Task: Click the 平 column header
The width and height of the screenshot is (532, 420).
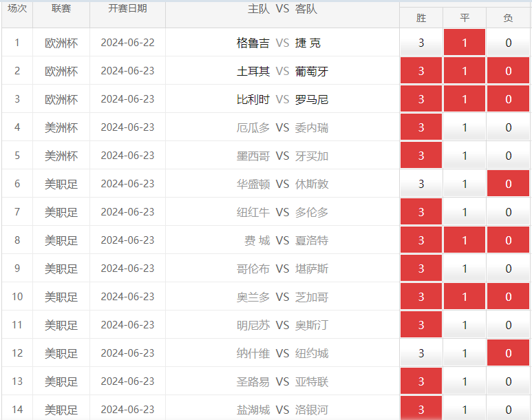Action: [x=465, y=18]
